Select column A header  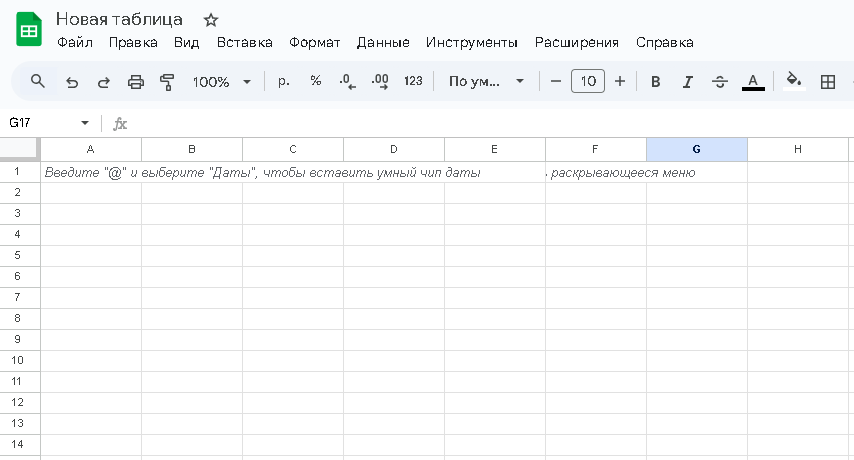(91, 150)
